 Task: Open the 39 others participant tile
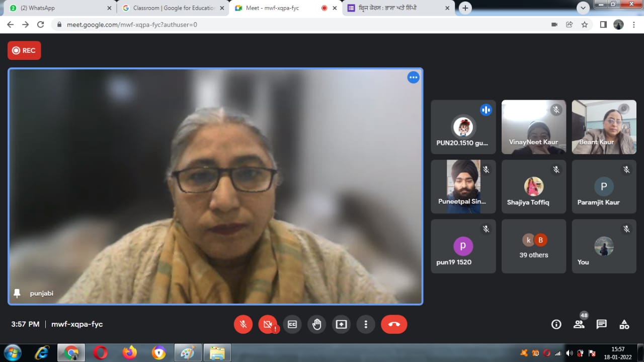click(533, 246)
